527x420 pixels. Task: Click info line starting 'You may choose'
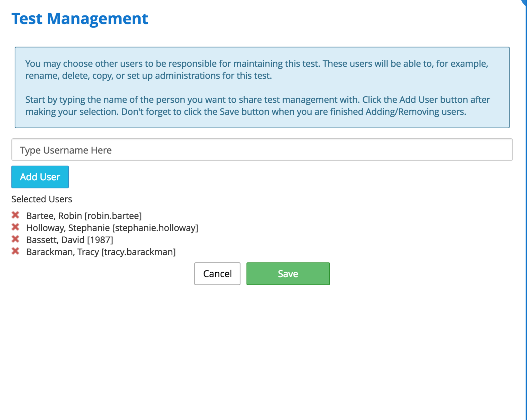coord(256,64)
